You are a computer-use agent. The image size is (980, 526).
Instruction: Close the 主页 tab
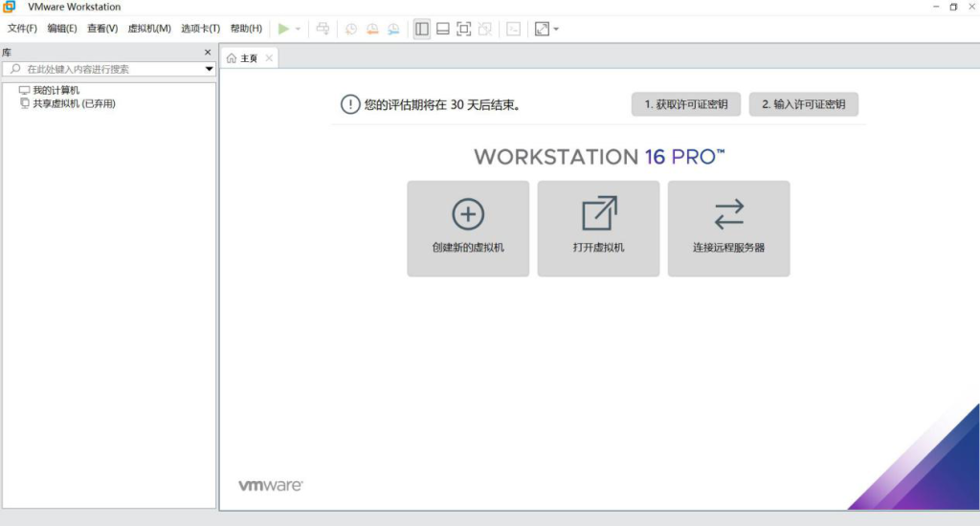(269, 58)
